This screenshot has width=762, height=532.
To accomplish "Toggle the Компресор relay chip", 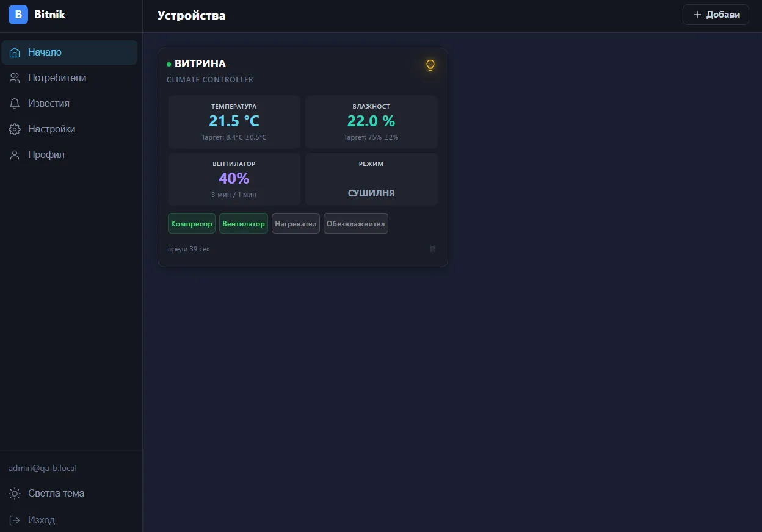I will (192, 223).
